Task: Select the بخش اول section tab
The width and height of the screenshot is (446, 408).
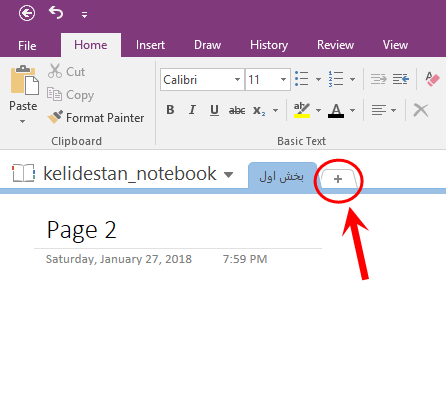Action: point(282,176)
